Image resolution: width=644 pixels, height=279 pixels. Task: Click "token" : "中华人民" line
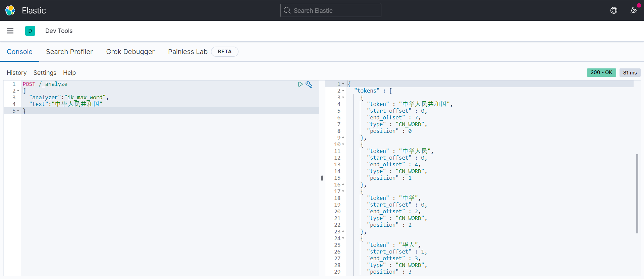(x=400, y=151)
